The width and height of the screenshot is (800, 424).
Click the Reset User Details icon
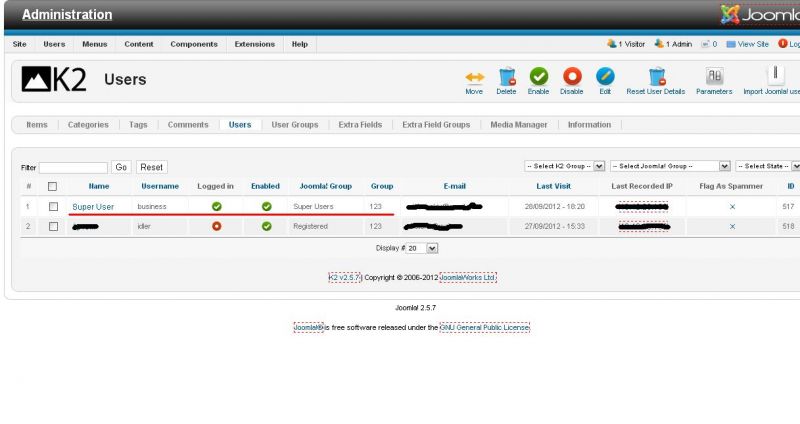tap(657, 77)
